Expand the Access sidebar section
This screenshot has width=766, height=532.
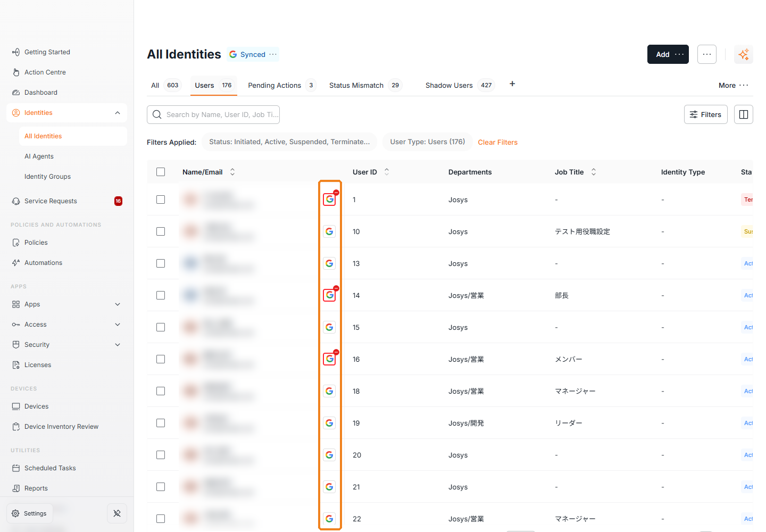[118, 325]
